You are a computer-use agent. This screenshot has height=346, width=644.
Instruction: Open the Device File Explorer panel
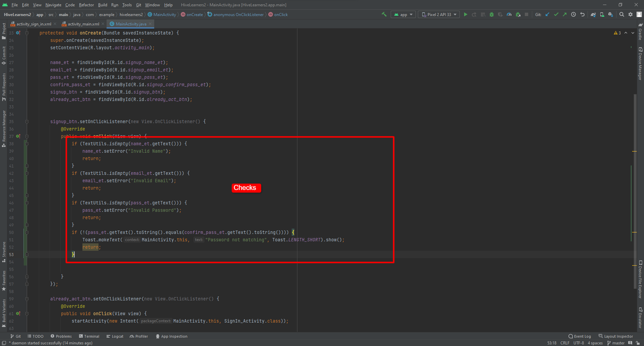click(640, 280)
